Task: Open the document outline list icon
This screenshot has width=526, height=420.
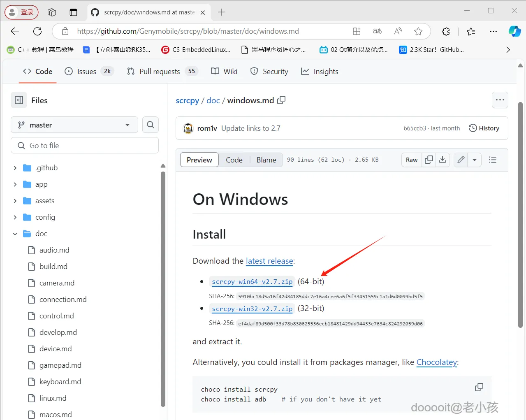Action: [x=492, y=160]
